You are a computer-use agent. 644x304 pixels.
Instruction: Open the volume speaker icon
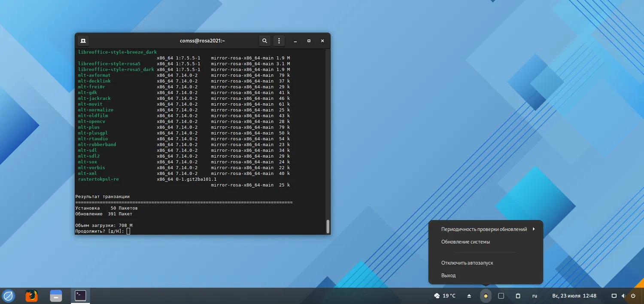click(x=623, y=296)
